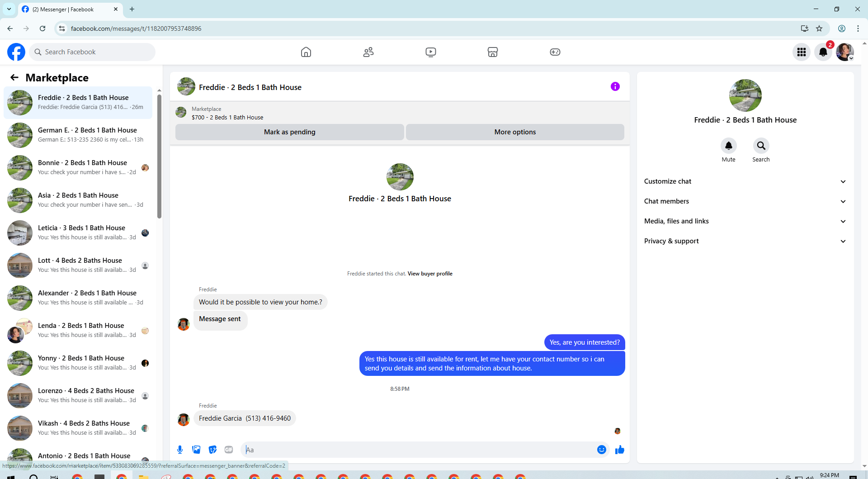This screenshot has width=868, height=479.
Task: Install app icon in address bar
Action: point(805,28)
